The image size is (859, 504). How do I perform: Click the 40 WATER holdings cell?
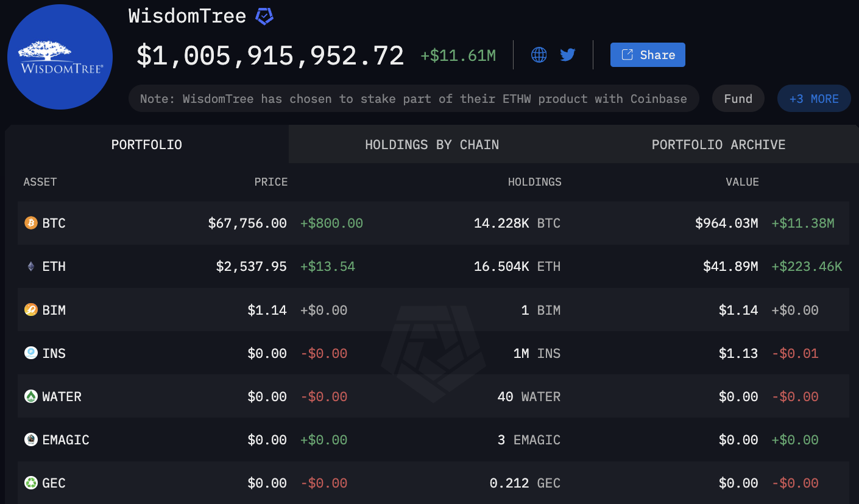click(529, 396)
